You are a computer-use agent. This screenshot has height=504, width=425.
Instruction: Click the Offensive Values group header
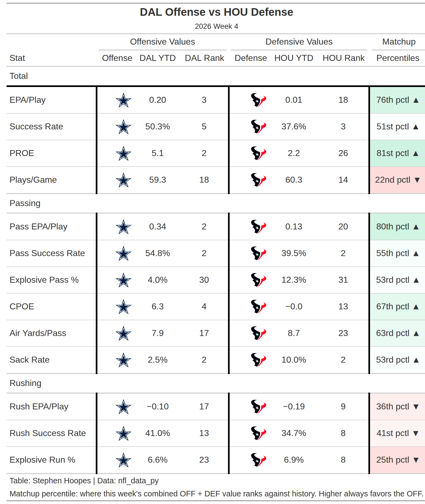point(162,42)
